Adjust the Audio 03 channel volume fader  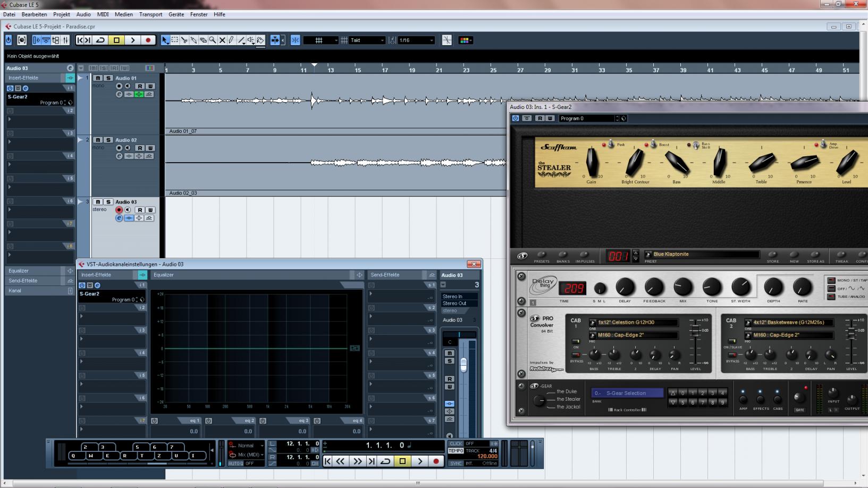tap(464, 365)
